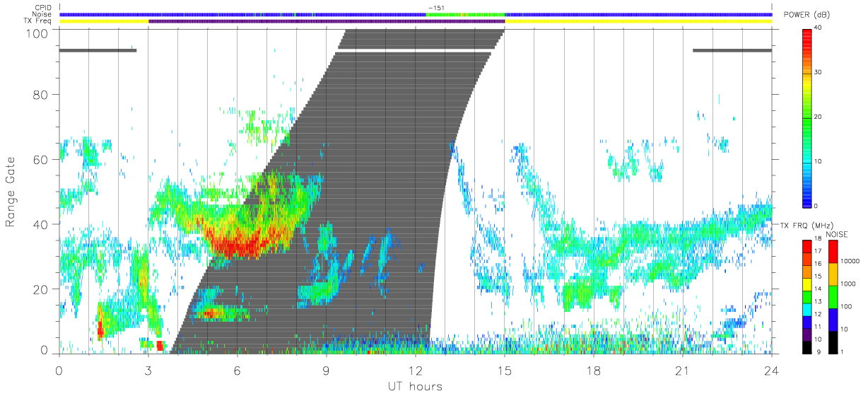This screenshot has height=401, width=868.
Task: Click the 10000 label on NOISE scale
Action: (x=849, y=262)
